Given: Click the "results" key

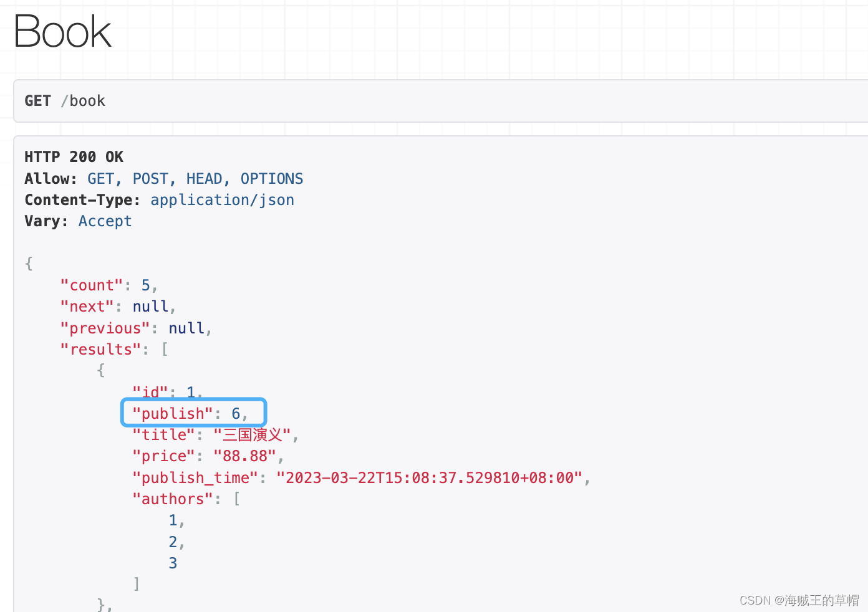Looking at the screenshot, I should [x=100, y=350].
